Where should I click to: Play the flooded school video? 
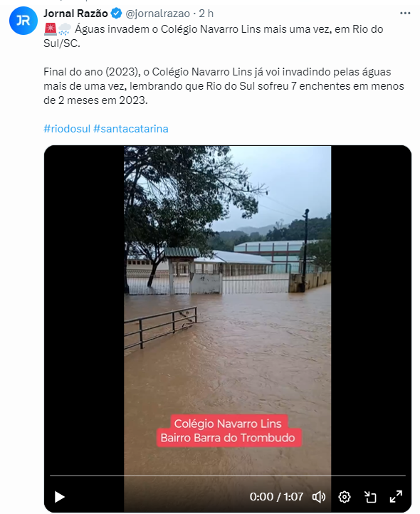(x=59, y=497)
